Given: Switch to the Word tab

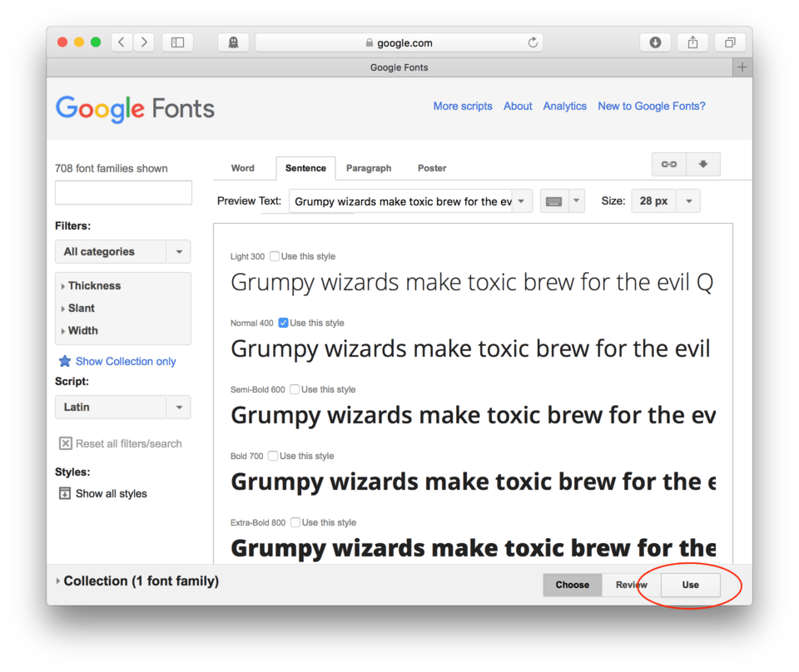Looking at the screenshot, I should (242, 168).
